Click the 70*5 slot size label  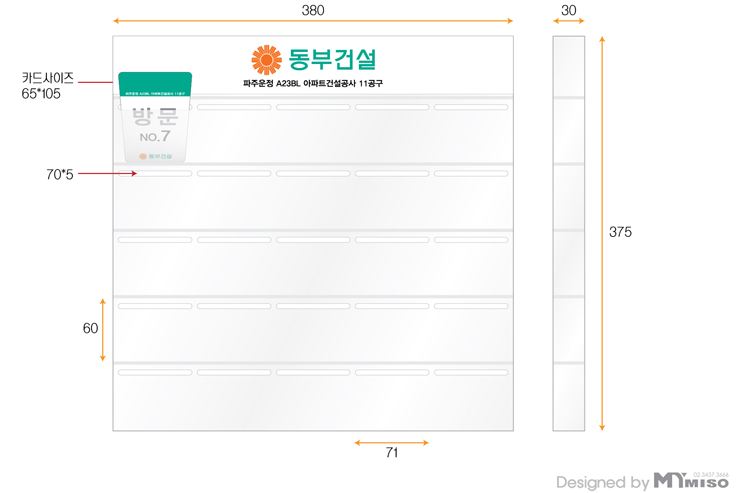coord(60,174)
